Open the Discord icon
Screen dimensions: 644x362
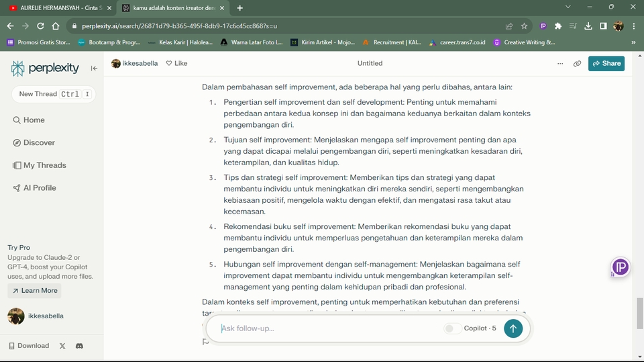coord(80,346)
